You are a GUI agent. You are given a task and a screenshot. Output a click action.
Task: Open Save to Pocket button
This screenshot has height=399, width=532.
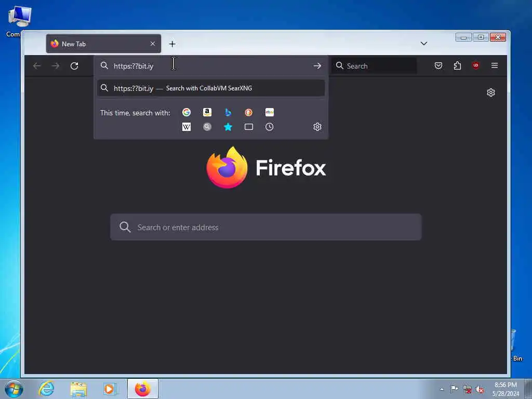[x=438, y=65]
